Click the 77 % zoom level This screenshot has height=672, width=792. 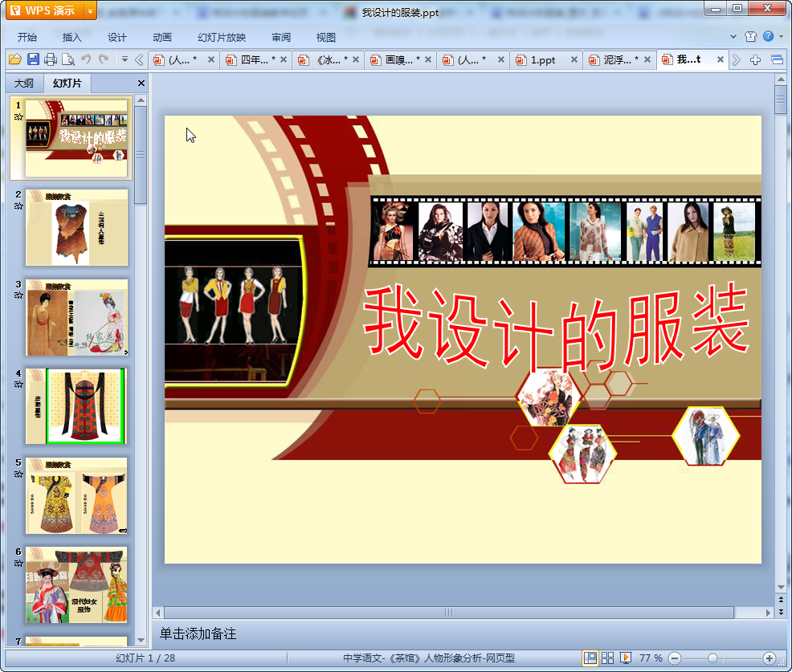pyautogui.click(x=651, y=658)
